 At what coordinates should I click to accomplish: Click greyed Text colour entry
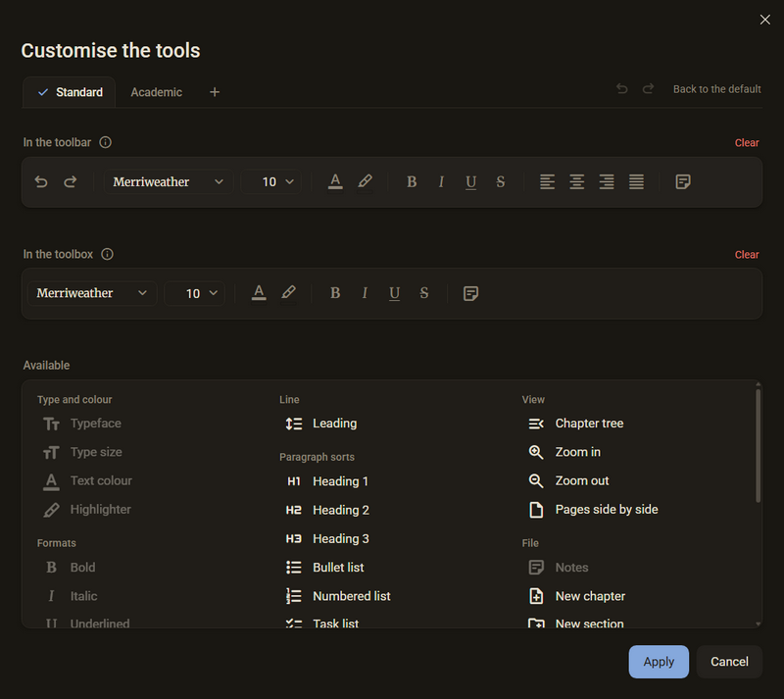pos(87,480)
